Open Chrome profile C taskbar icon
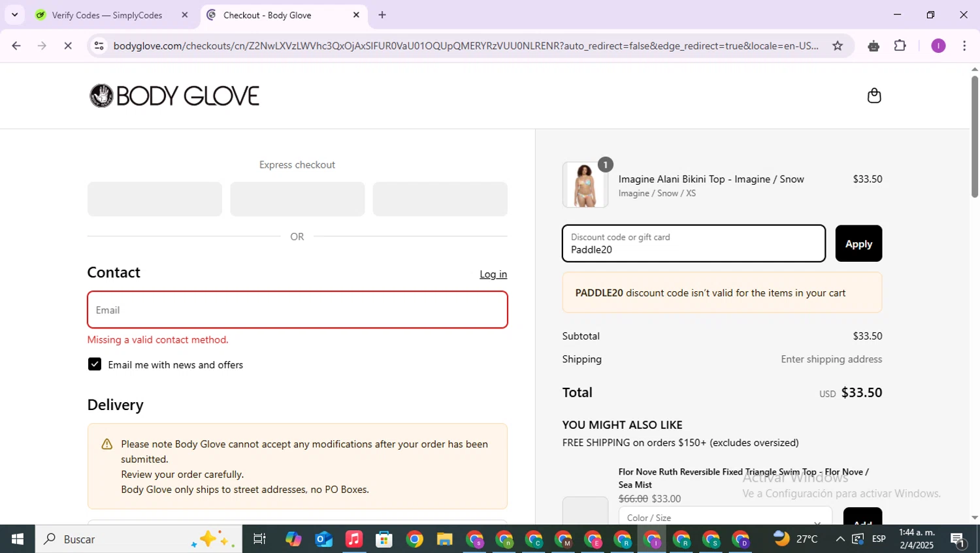 pos(534,540)
